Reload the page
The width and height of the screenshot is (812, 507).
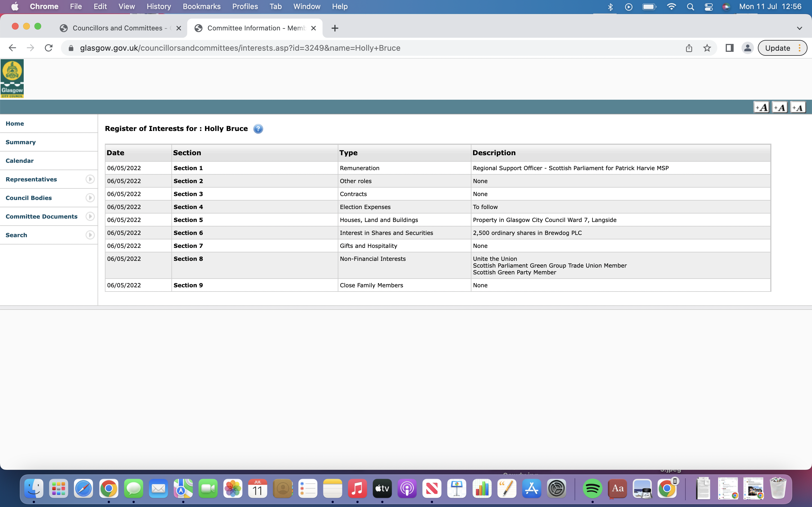pos(49,48)
